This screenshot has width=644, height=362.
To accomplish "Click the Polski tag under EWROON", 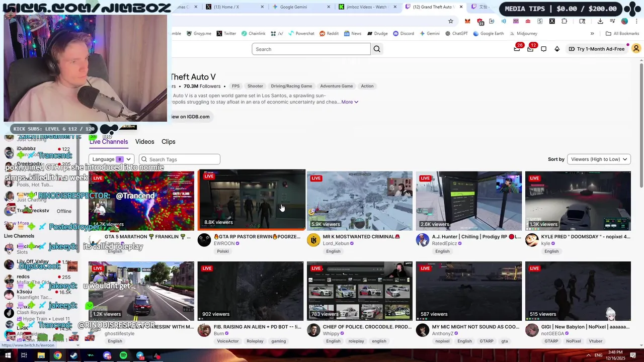I will click(x=223, y=251).
